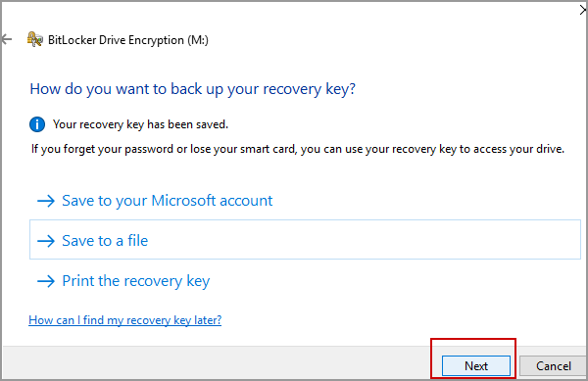Go back using the back arrow
The width and height of the screenshot is (588, 381).
pyautogui.click(x=7, y=39)
